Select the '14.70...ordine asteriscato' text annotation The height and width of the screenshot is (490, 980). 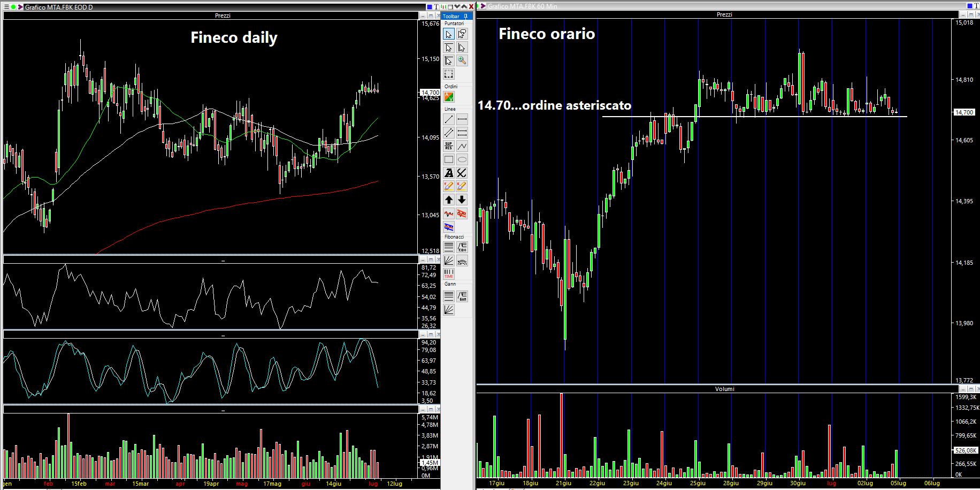pyautogui.click(x=554, y=105)
